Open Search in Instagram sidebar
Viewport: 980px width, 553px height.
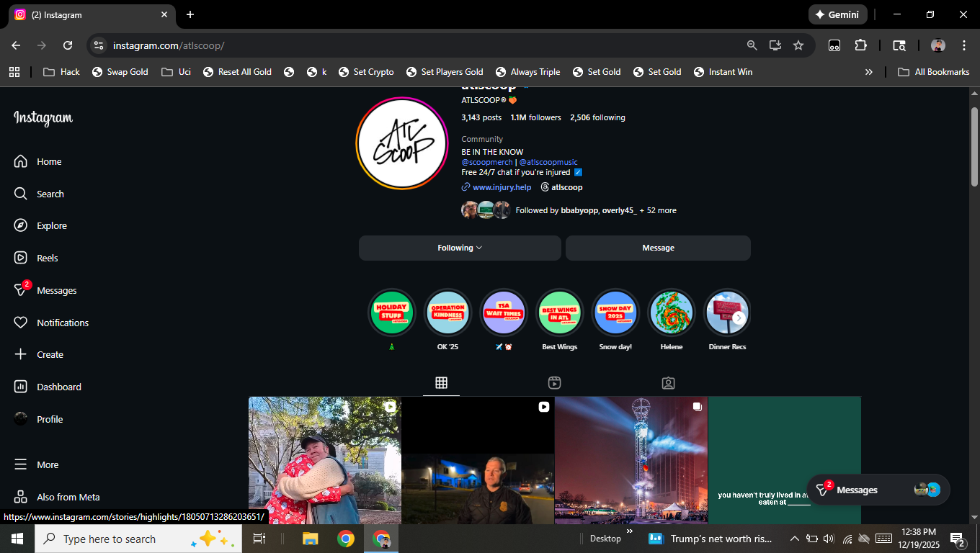[39, 194]
